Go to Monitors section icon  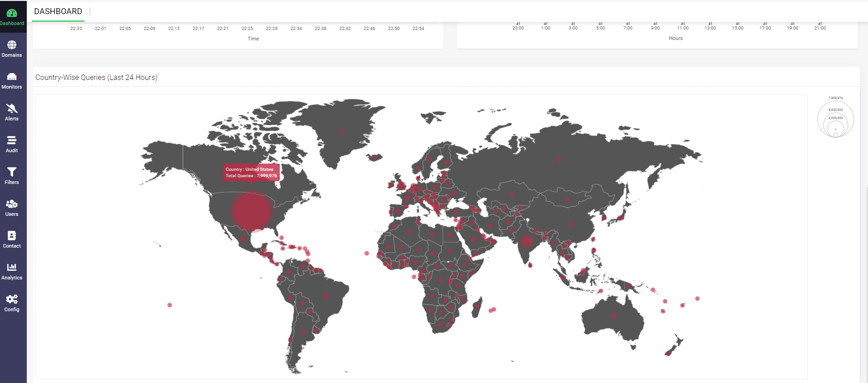(x=12, y=77)
